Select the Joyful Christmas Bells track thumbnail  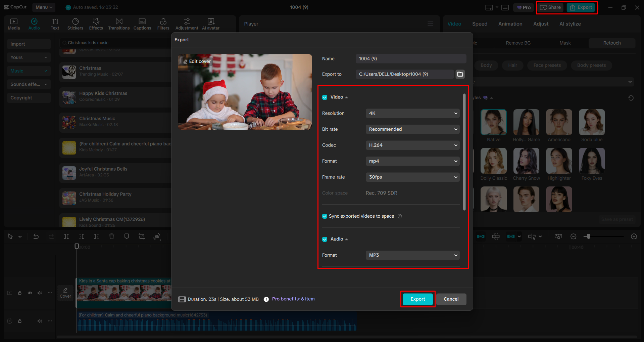(x=69, y=173)
